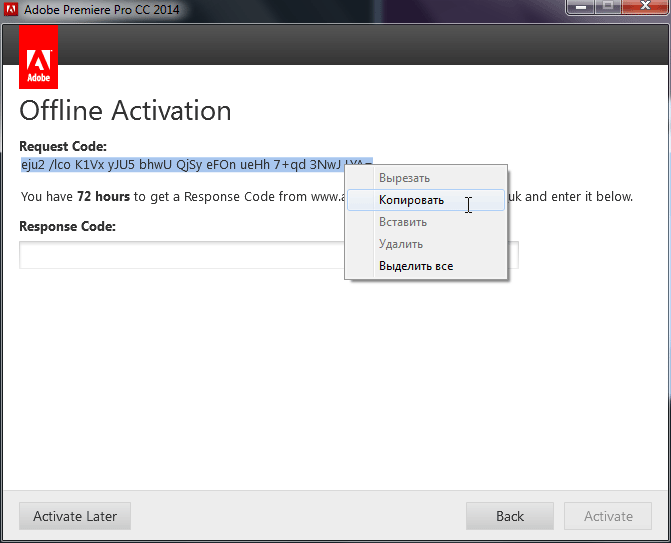Click the Request Code label
This screenshot has height=543, width=671.
(x=63, y=146)
